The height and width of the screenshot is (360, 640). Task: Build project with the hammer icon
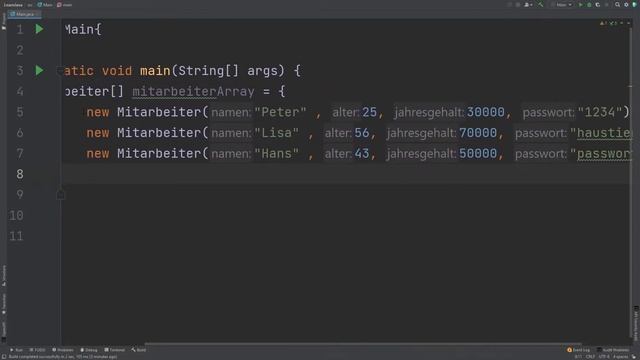(x=541, y=4)
